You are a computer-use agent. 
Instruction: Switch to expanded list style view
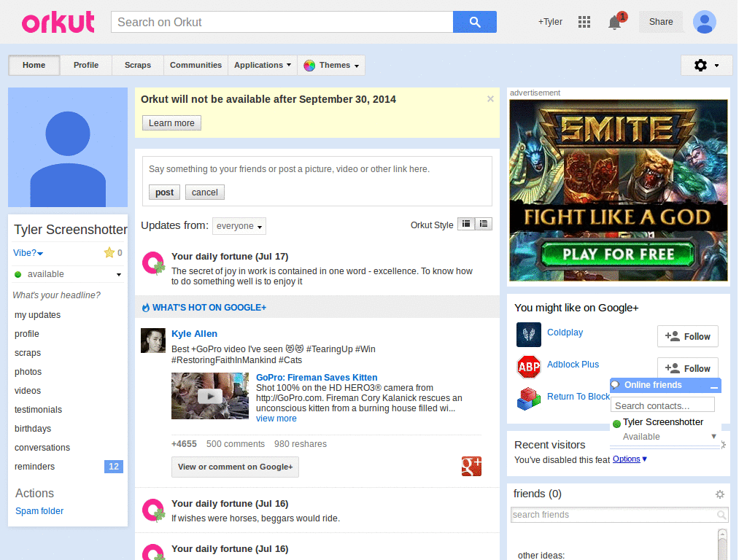pyautogui.click(x=484, y=224)
